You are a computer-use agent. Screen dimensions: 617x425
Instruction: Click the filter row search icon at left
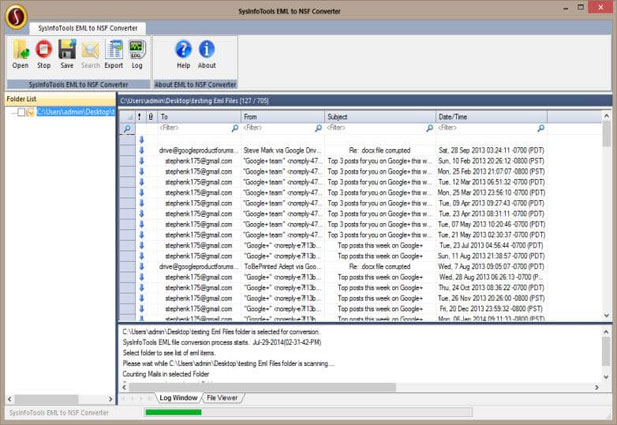click(x=127, y=129)
